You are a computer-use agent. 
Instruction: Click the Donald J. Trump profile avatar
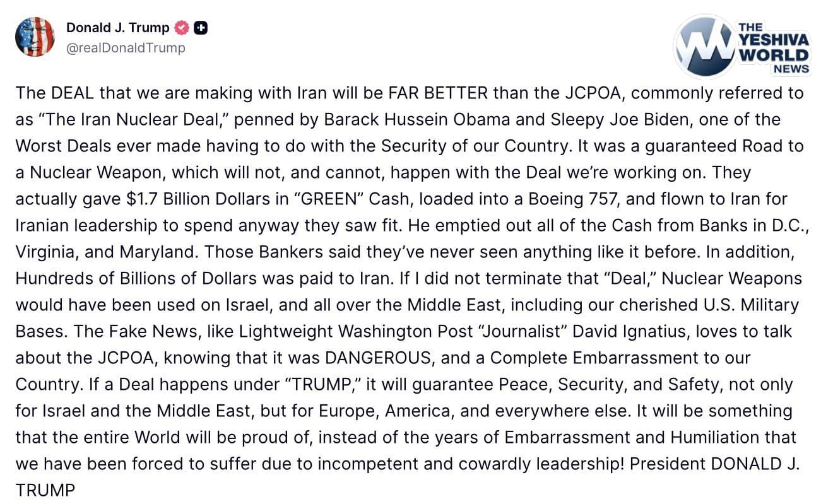tap(35, 37)
